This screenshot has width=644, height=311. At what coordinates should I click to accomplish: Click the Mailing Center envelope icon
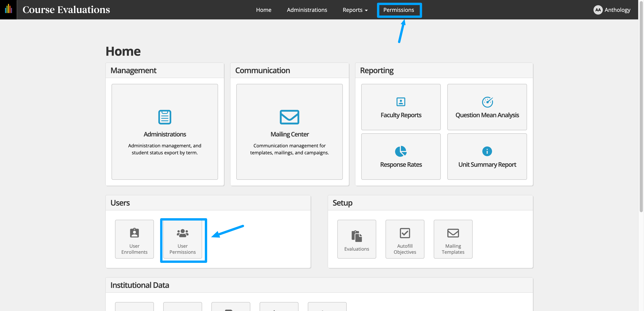[289, 117]
